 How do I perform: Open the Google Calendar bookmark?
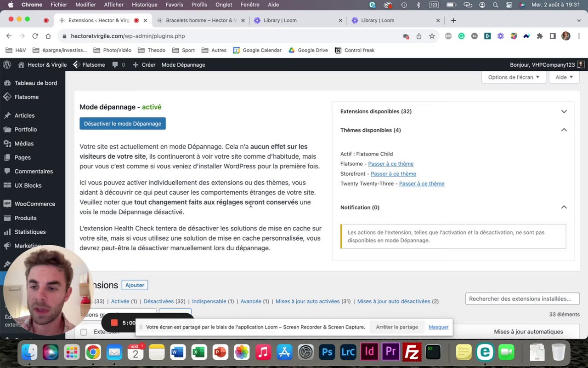[257, 50]
